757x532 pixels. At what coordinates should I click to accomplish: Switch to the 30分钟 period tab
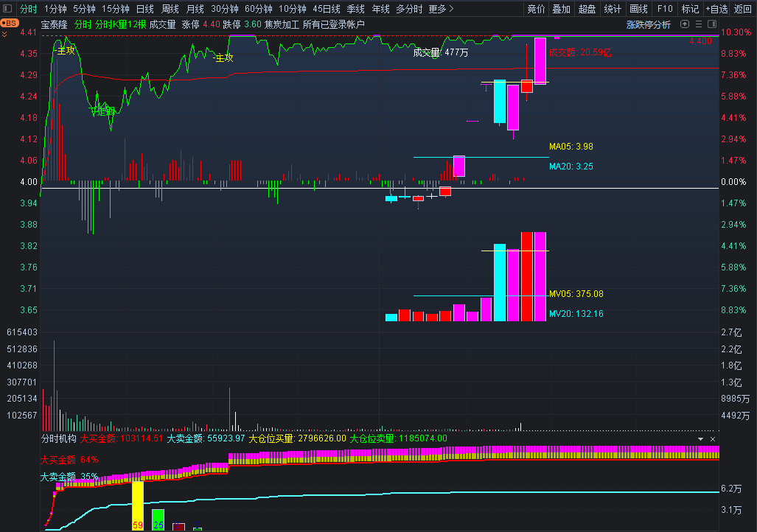(225, 9)
